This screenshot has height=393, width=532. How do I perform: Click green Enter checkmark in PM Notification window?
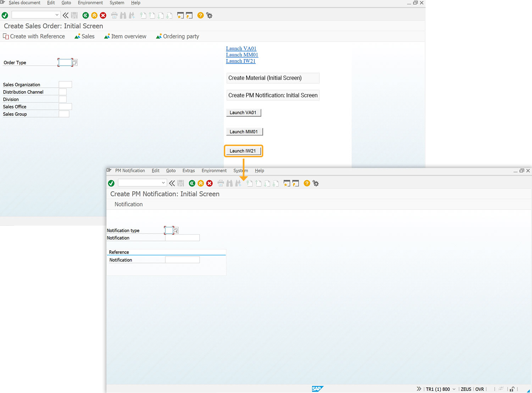coord(111,183)
